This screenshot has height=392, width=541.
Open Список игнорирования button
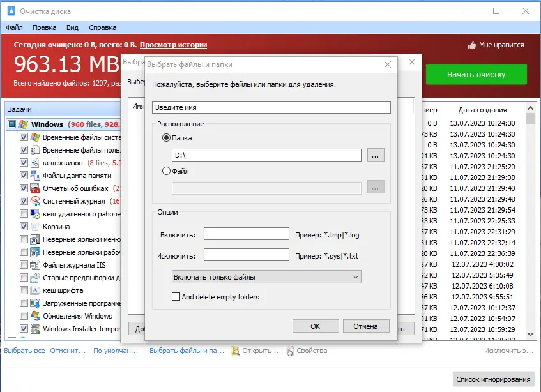point(493,379)
